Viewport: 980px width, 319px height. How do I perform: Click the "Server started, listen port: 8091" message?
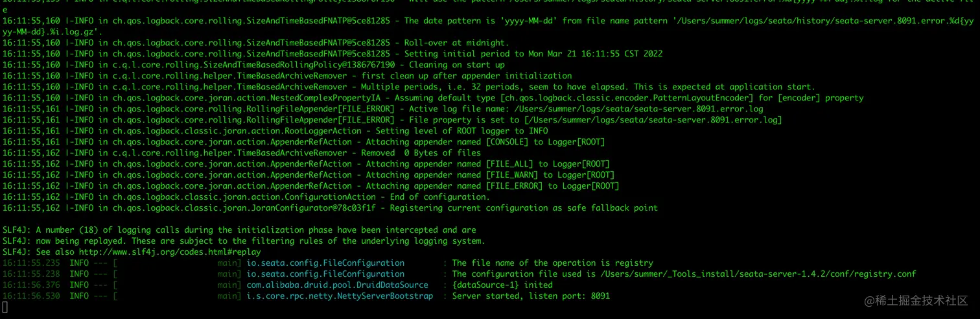531,296
